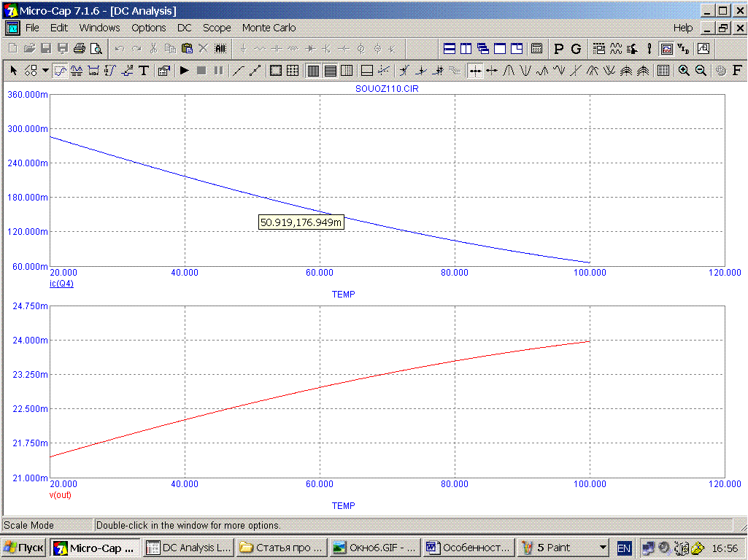
Task: Toggle the analysis plot window button
Action: click(666, 49)
